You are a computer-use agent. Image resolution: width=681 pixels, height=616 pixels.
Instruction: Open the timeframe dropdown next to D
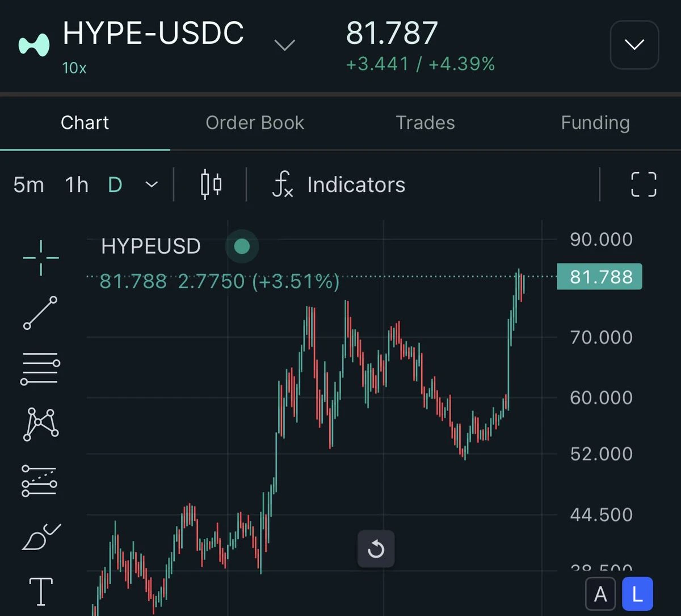[x=152, y=185]
